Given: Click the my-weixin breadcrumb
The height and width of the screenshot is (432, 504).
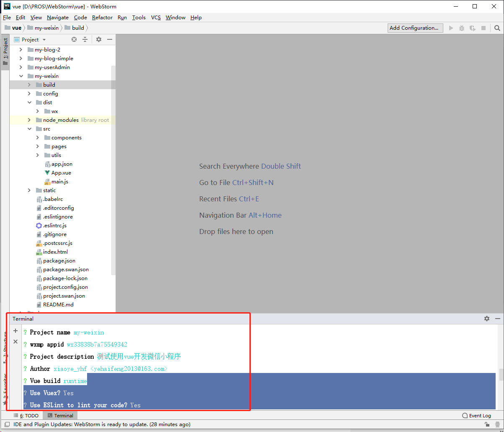Looking at the screenshot, I should [x=43, y=28].
